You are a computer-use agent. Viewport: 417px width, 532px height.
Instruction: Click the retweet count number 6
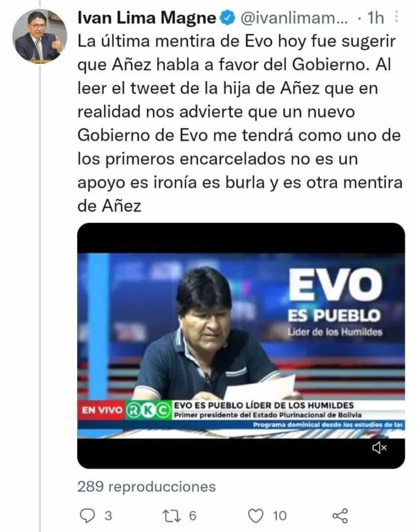(x=193, y=516)
